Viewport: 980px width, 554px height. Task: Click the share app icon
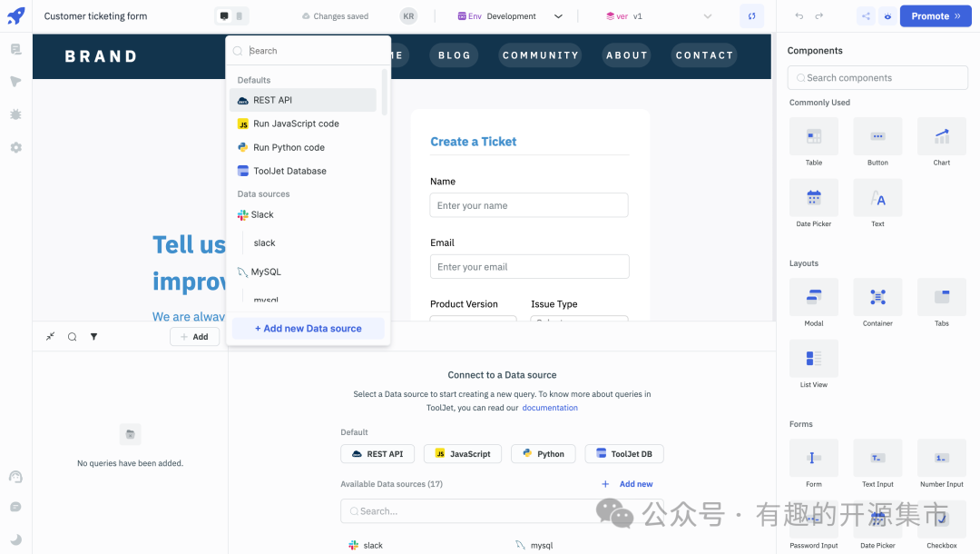(866, 16)
